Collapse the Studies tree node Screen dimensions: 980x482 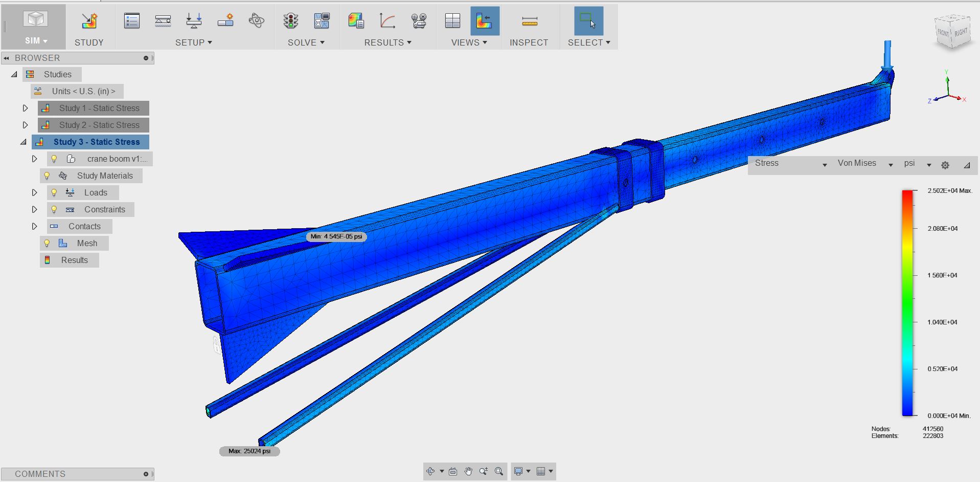pyautogui.click(x=14, y=74)
